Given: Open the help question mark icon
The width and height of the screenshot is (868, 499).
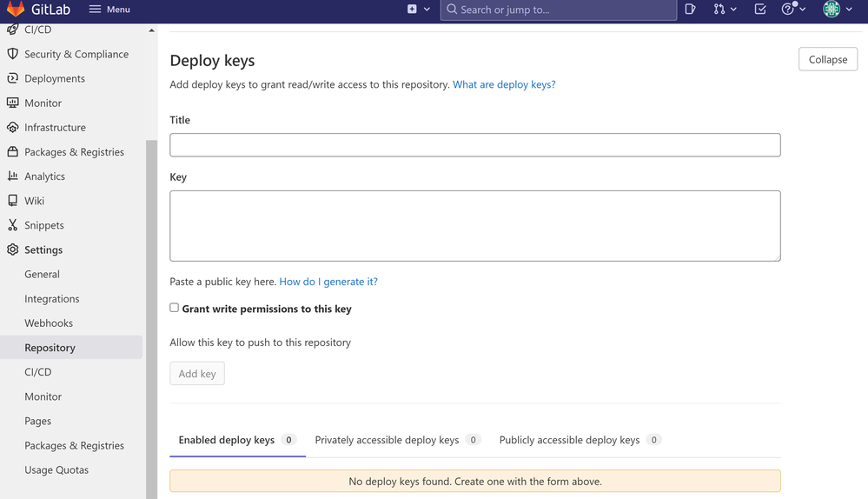Looking at the screenshot, I should pyautogui.click(x=787, y=9).
